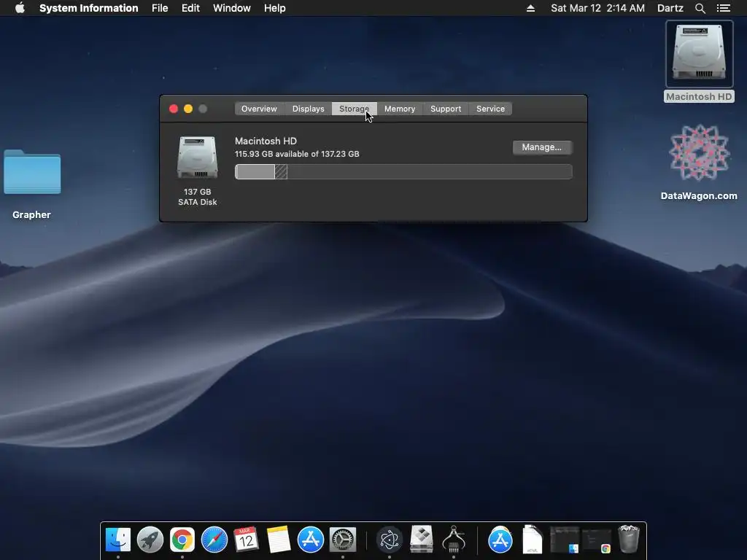Open Calendar showing Mar 12 in Dock

[x=246, y=540]
